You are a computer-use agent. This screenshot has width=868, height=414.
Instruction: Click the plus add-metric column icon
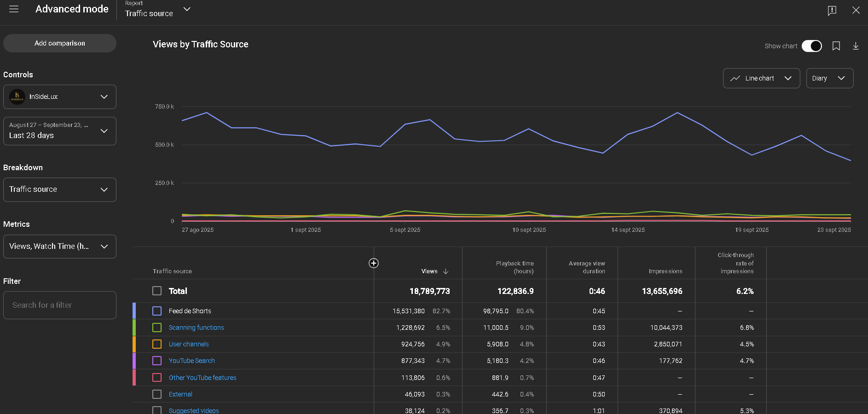coord(374,263)
